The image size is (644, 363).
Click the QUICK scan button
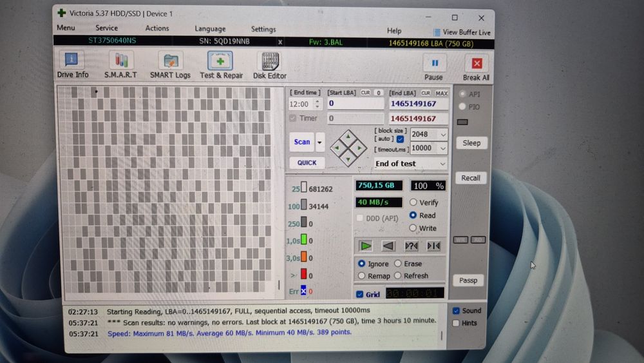(307, 162)
